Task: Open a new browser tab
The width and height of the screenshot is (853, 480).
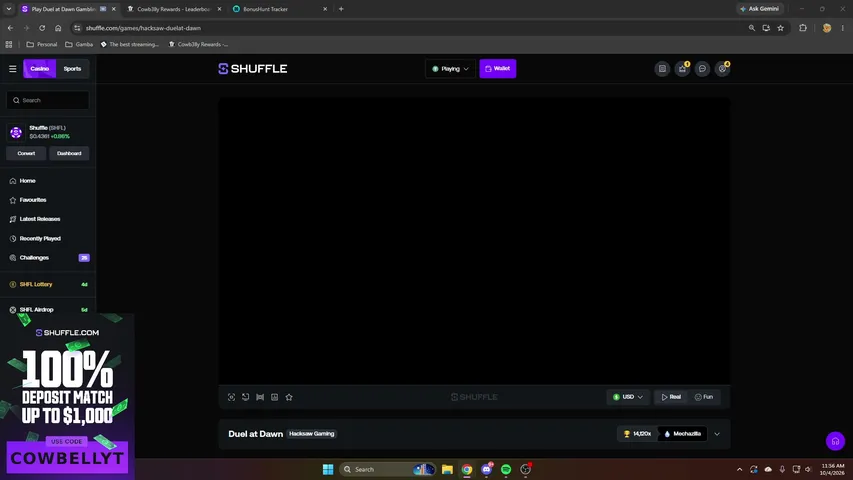Action: point(341,9)
